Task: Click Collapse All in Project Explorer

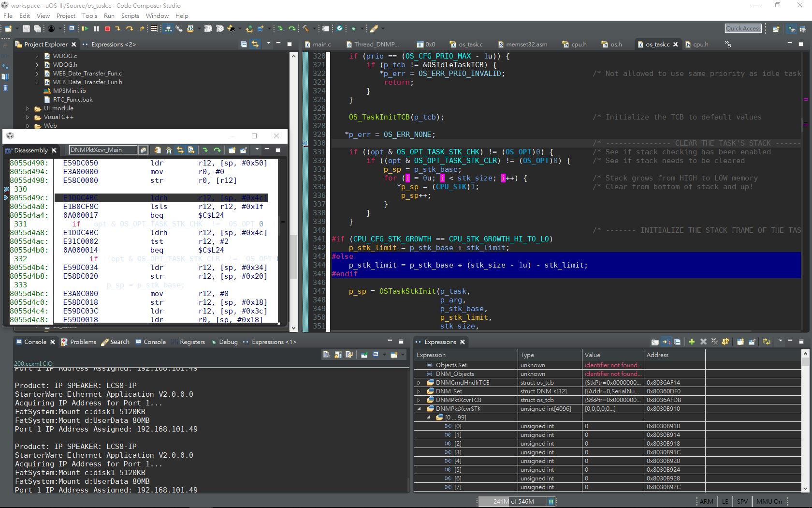Action: [x=244, y=45]
